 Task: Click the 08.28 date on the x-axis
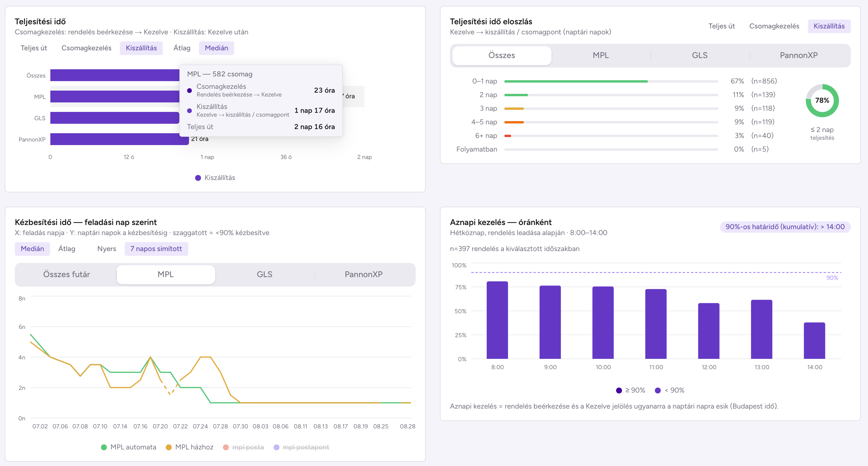(407, 427)
